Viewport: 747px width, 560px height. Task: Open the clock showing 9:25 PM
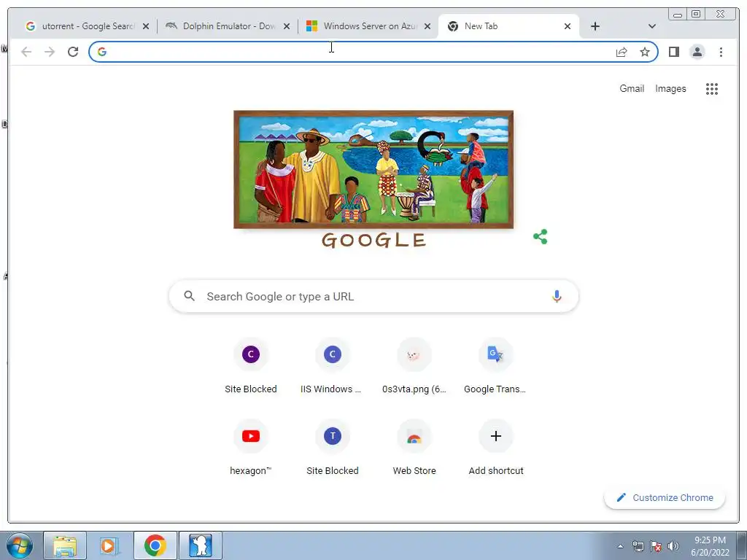click(x=710, y=546)
